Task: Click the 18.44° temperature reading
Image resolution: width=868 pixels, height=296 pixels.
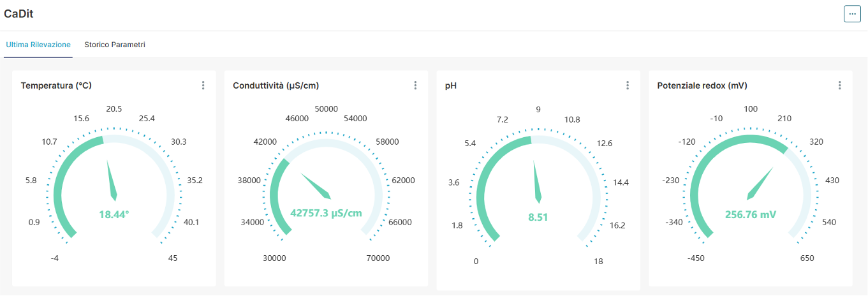Action: pyautogui.click(x=114, y=215)
